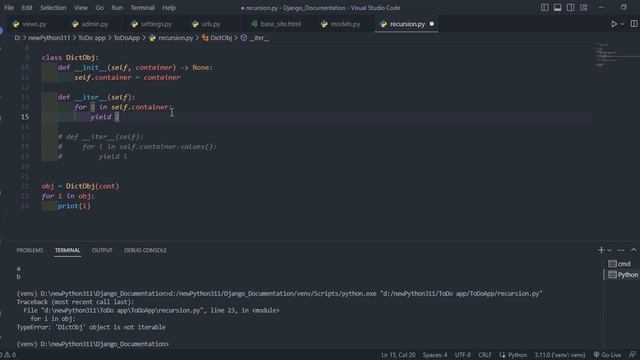Click unsaved dot on recursion.py tab
The height and width of the screenshot is (360, 640).
[x=431, y=24]
